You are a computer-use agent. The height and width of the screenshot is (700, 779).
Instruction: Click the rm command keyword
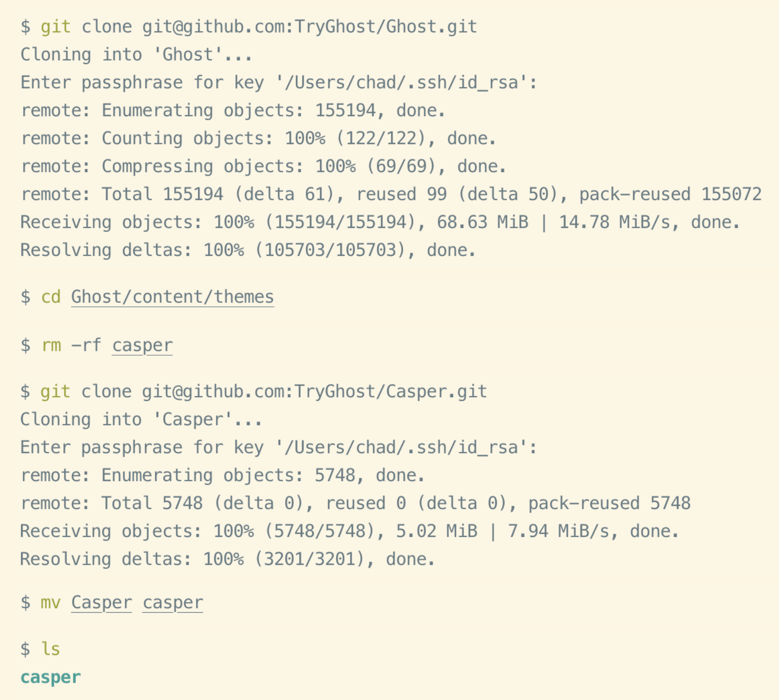51,346
